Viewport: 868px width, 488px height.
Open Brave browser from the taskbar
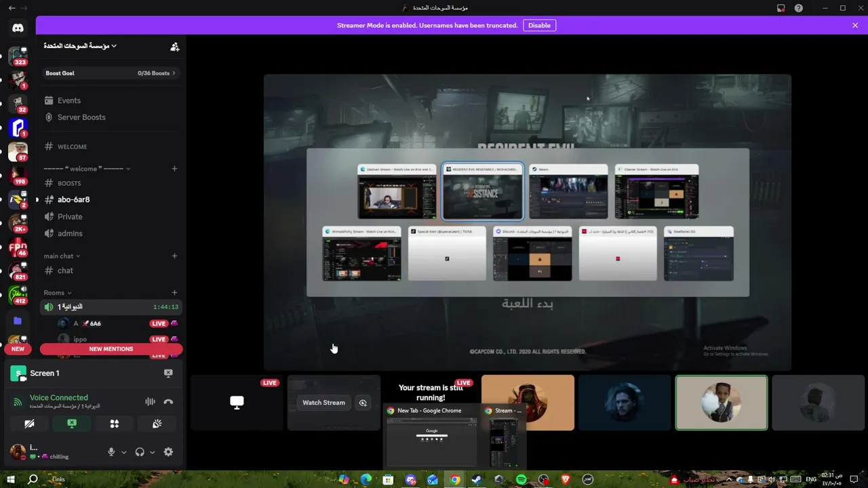coord(566,479)
